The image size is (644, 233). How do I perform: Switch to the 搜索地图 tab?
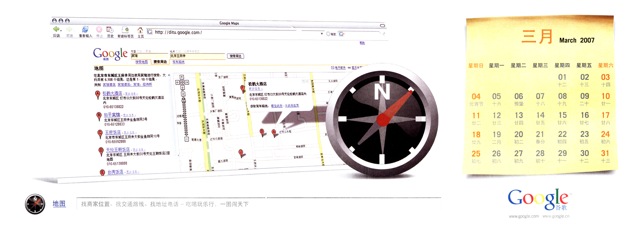click(x=142, y=62)
